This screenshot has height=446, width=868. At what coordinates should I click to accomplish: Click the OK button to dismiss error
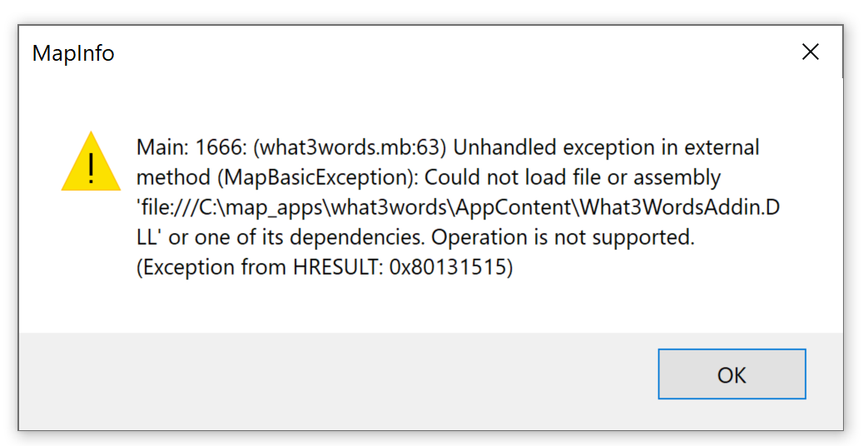(732, 374)
